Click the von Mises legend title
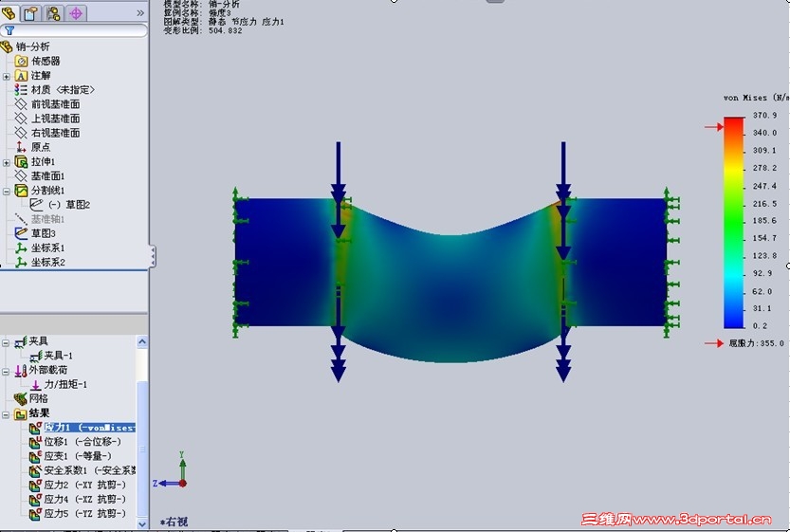This screenshot has width=790, height=532. click(756, 98)
